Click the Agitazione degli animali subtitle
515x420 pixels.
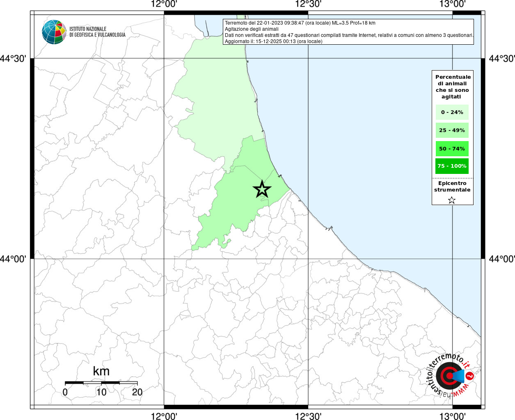point(252,29)
